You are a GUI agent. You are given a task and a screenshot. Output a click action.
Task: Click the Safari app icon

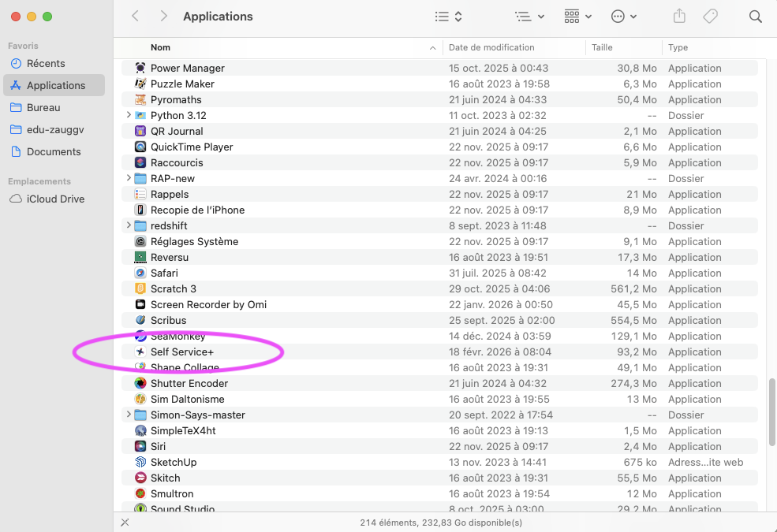click(x=140, y=273)
